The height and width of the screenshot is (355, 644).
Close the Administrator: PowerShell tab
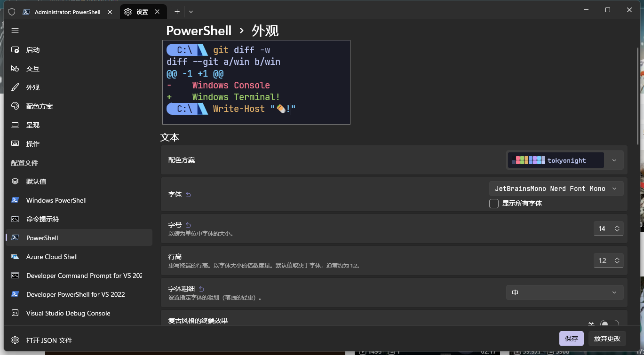[110, 12]
